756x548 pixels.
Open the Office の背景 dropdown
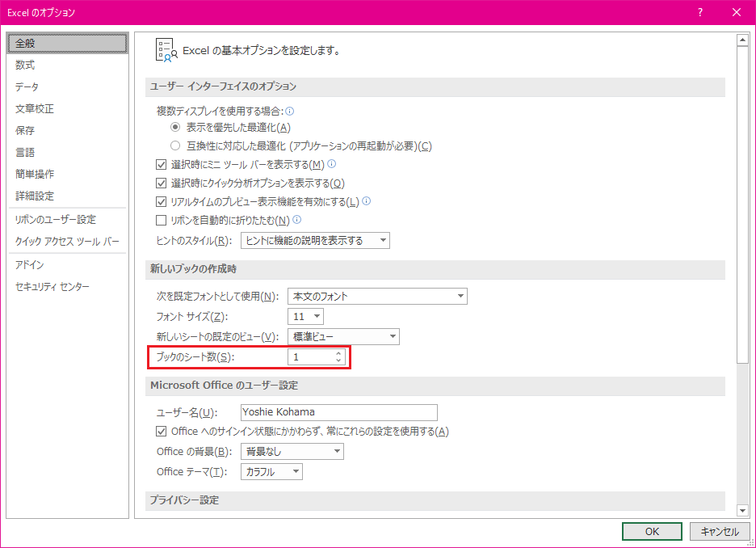pos(292,452)
